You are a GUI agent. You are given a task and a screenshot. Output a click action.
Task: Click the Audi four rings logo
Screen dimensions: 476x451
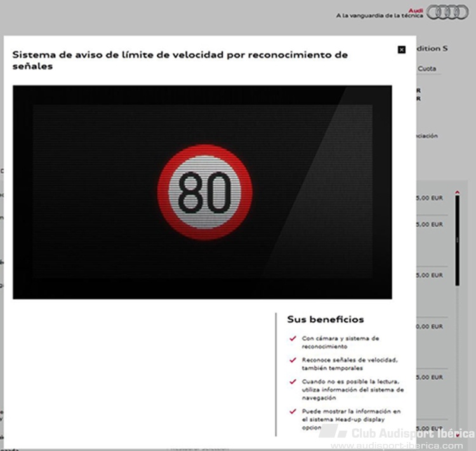click(x=447, y=13)
